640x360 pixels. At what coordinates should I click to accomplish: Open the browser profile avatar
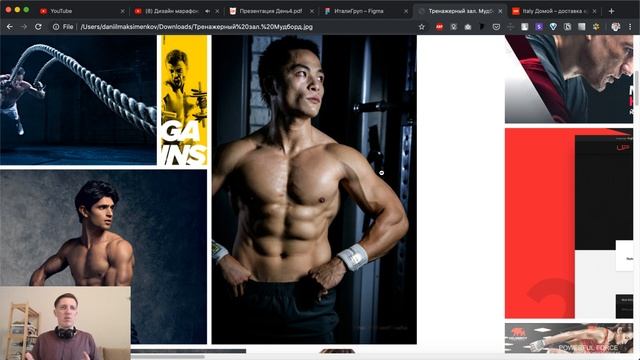pos(616,27)
